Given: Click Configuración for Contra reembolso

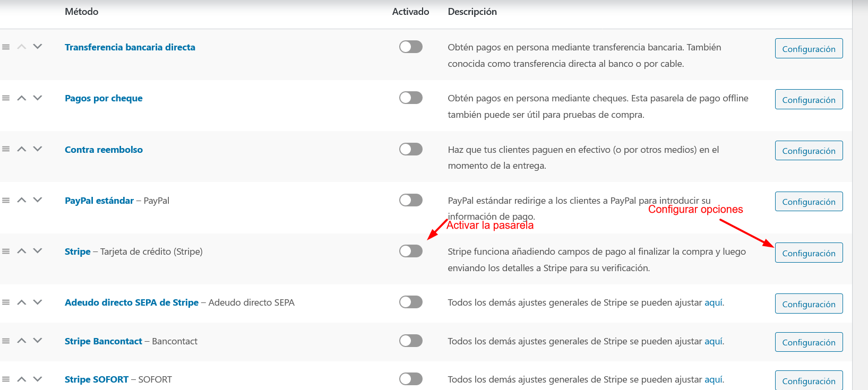Looking at the screenshot, I should tap(809, 151).
